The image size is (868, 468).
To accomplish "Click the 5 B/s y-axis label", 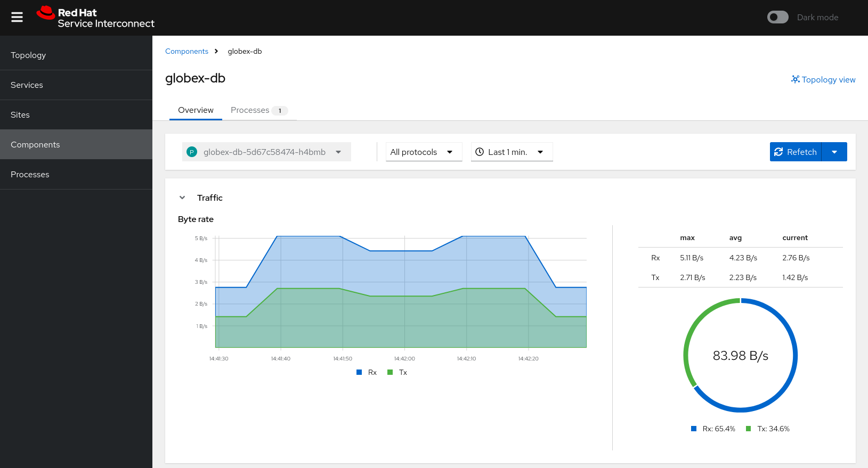I will point(201,239).
